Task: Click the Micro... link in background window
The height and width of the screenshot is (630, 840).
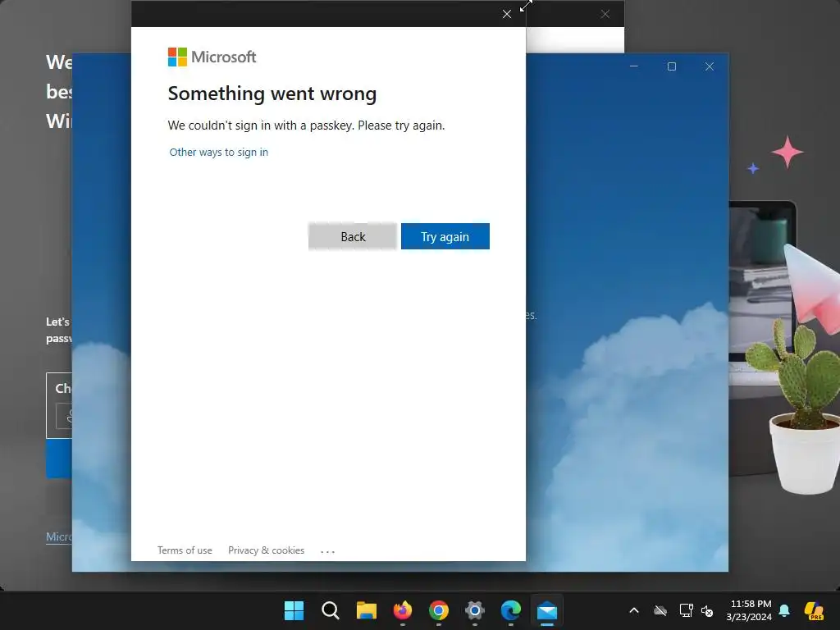Action: click(x=59, y=536)
